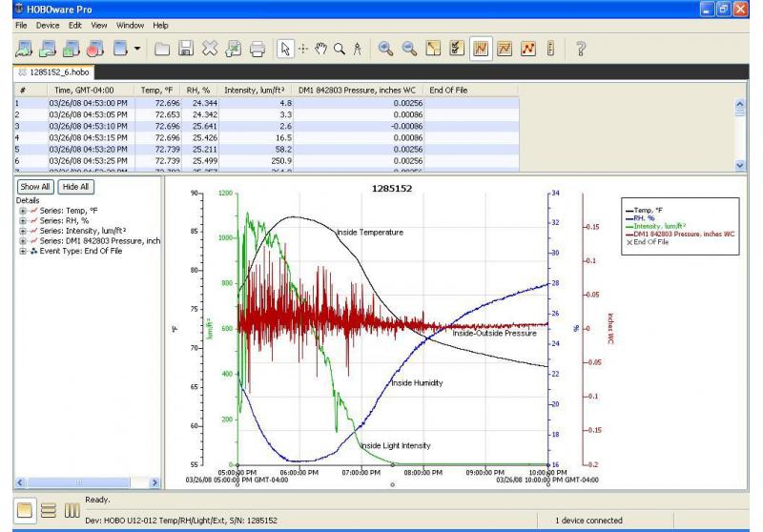Image resolution: width=763 pixels, height=532 pixels.
Task: Click the Show All button
Action: pyautogui.click(x=35, y=188)
